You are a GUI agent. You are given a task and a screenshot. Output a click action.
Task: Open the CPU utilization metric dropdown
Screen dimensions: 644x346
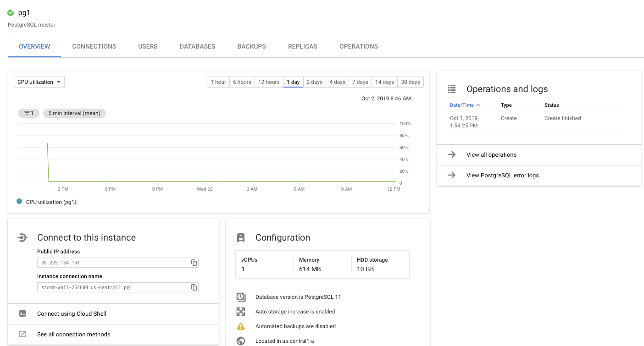[39, 82]
